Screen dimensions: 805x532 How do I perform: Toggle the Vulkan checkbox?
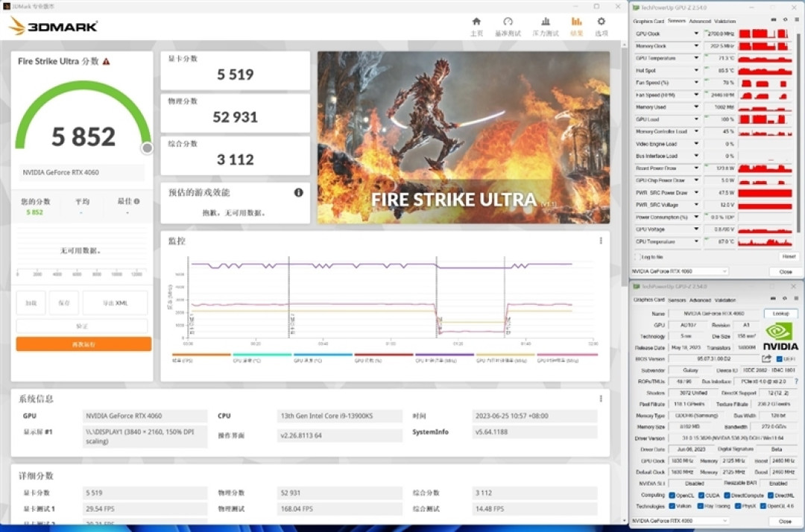click(x=672, y=507)
